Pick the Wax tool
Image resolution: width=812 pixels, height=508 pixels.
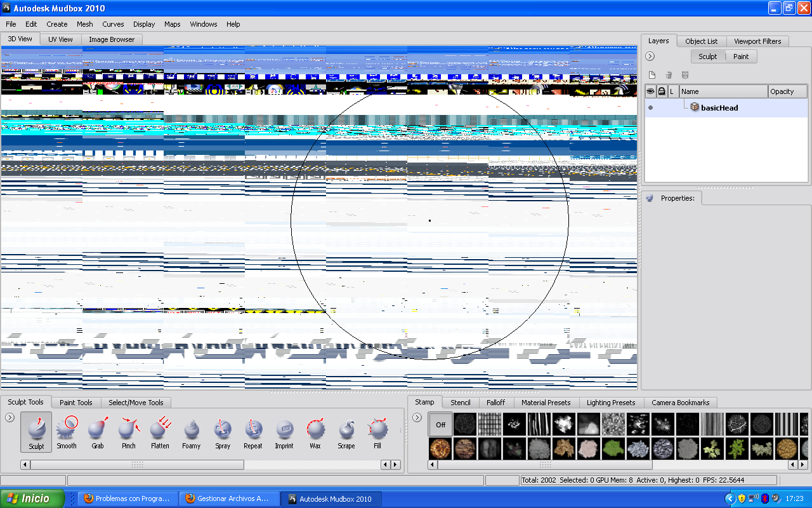click(315, 432)
